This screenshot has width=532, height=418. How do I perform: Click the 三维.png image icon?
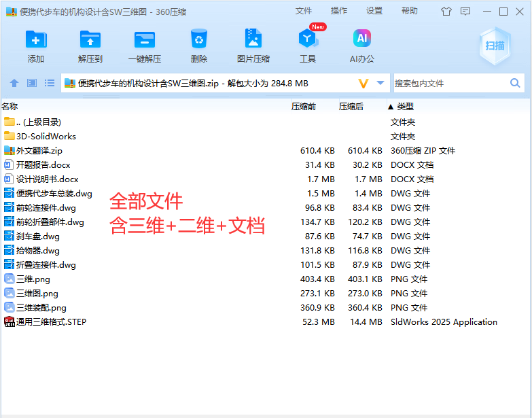[x=9, y=279]
